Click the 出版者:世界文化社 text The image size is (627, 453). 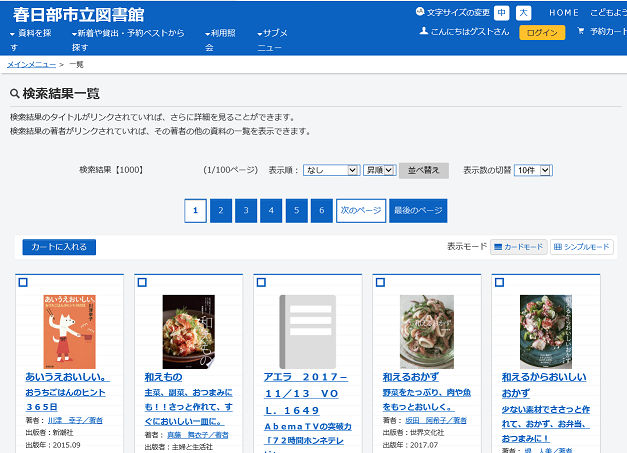point(413,433)
